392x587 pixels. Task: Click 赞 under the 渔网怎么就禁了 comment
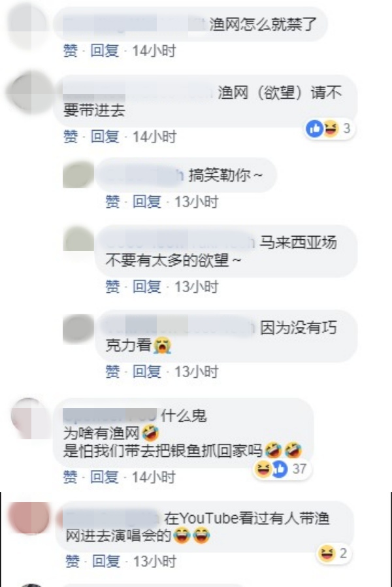coord(71,50)
